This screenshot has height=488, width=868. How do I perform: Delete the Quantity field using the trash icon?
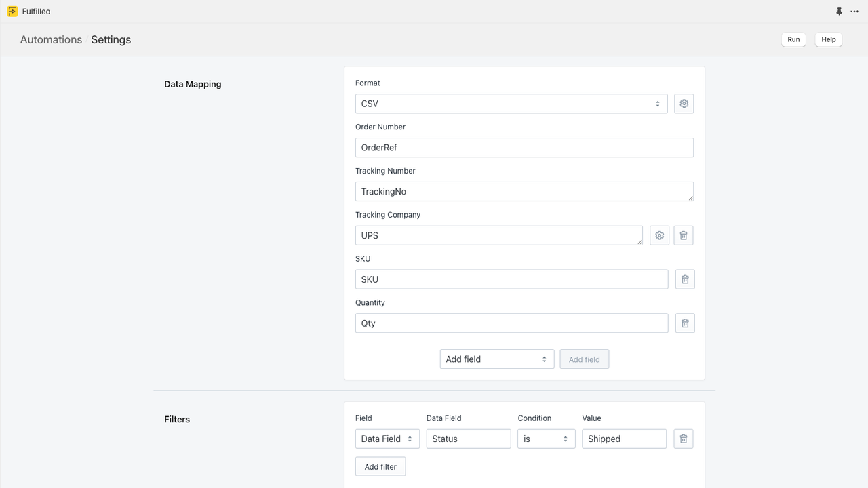[x=685, y=323]
